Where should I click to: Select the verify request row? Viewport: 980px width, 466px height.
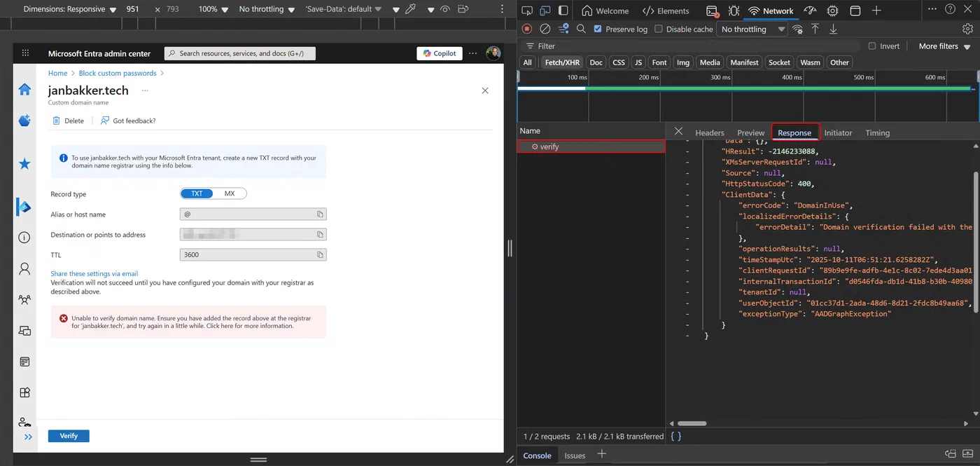click(591, 146)
